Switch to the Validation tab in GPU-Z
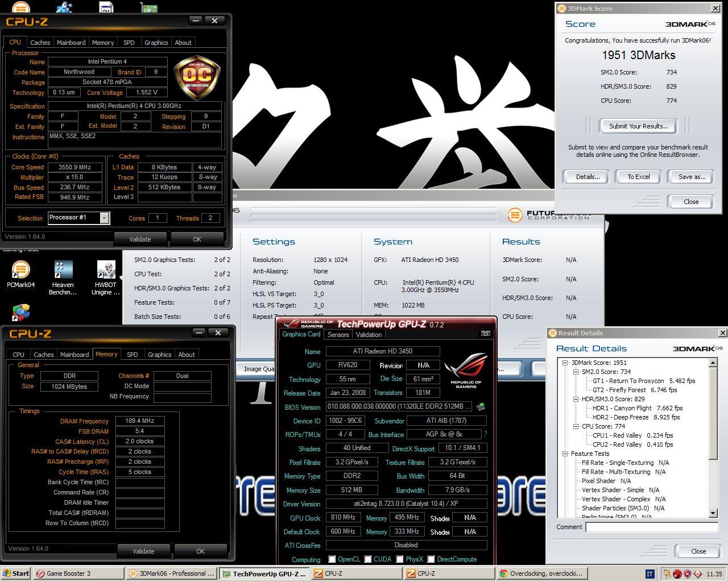This screenshot has height=582, width=728. (369, 335)
